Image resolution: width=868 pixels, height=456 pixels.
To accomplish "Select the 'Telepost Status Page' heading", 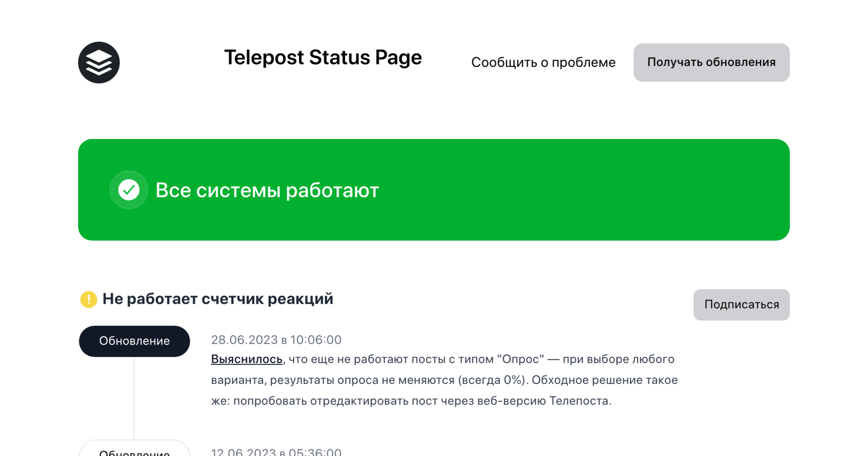I will pyautogui.click(x=323, y=57).
